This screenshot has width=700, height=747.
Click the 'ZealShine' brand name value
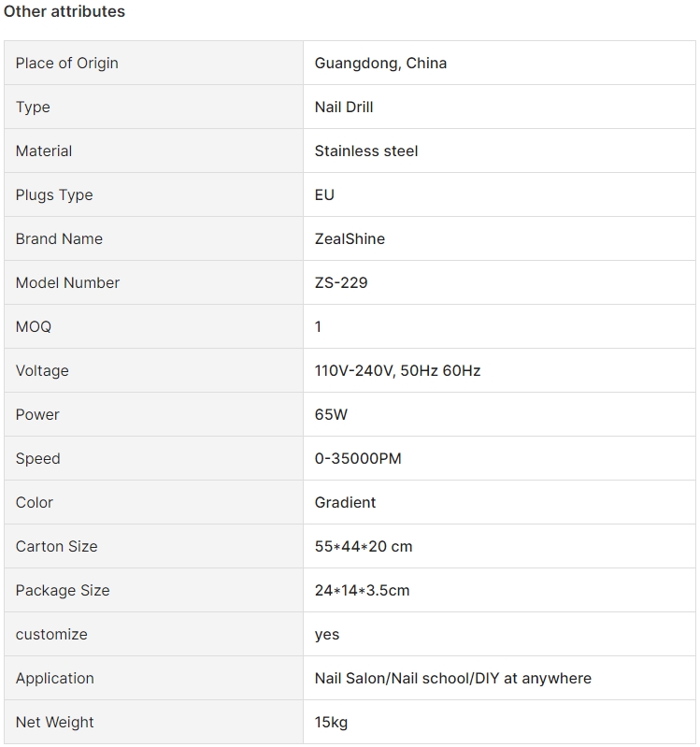(x=350, y=239)
